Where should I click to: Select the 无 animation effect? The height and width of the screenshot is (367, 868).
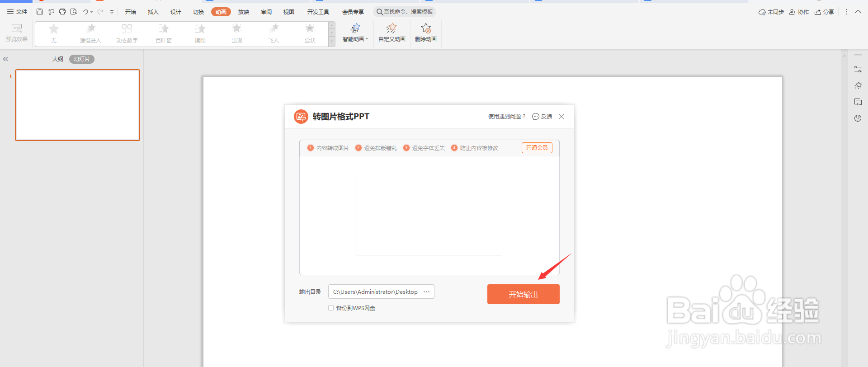click(x=54, y=33)
